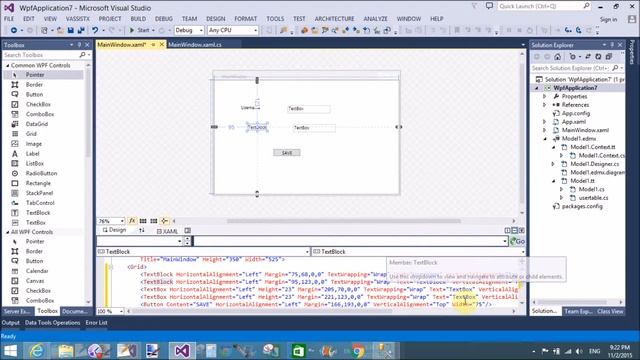
Task: Click the SAVE button on design surface
Action: (287, 153)
